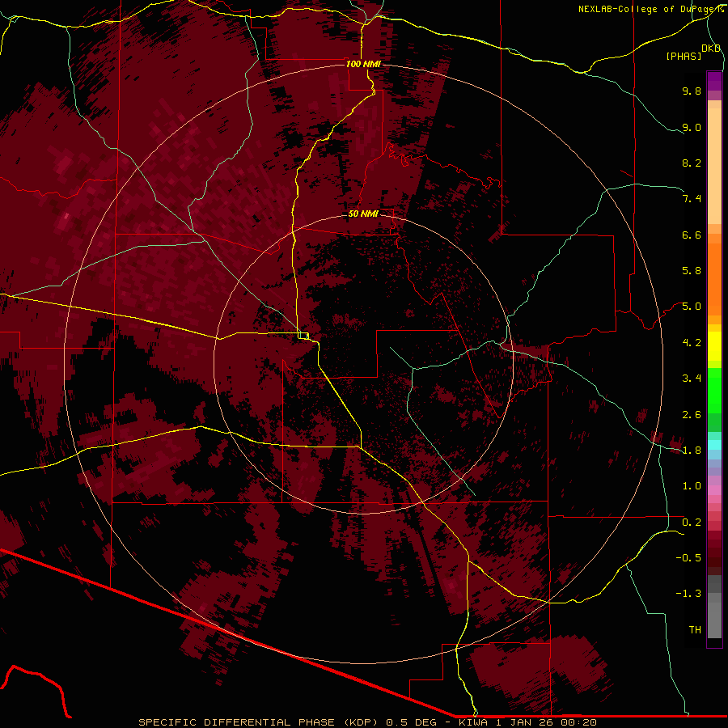Click the "100 NMI" range ring label
Screen dimensions: 728x728
[x=363, y=64]
